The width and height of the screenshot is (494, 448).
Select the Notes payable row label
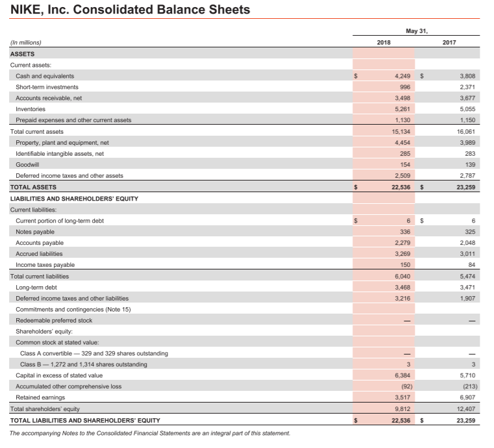(x=35, y=232)
